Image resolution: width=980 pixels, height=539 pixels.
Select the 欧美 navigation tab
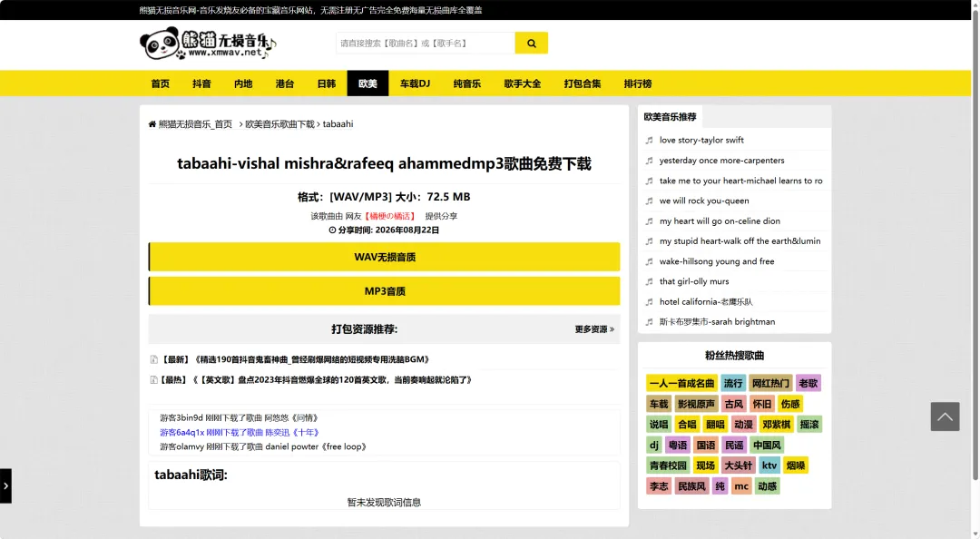[367, 83]
